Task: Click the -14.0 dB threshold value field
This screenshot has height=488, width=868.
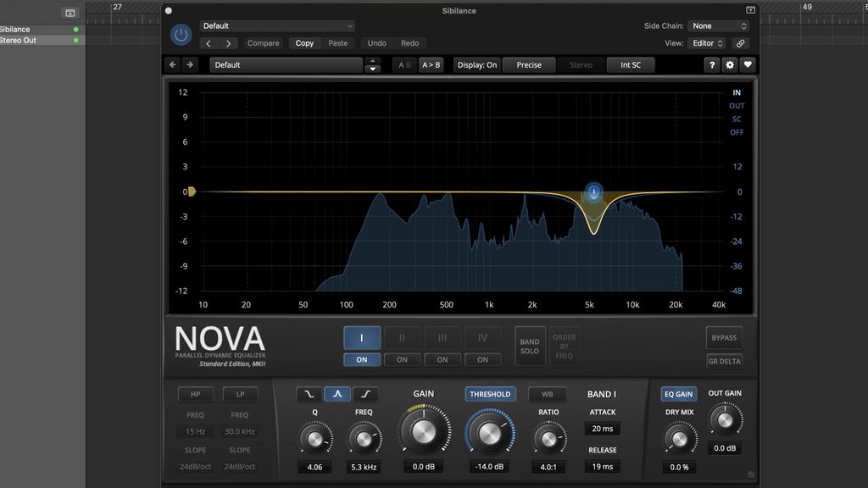Action: (490, 466)
